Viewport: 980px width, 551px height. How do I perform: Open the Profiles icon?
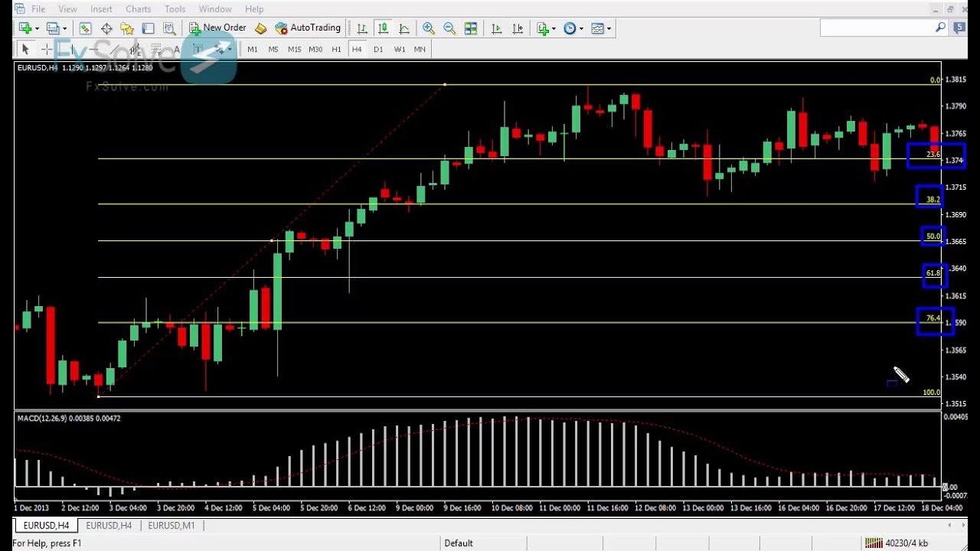coord(53,28)
